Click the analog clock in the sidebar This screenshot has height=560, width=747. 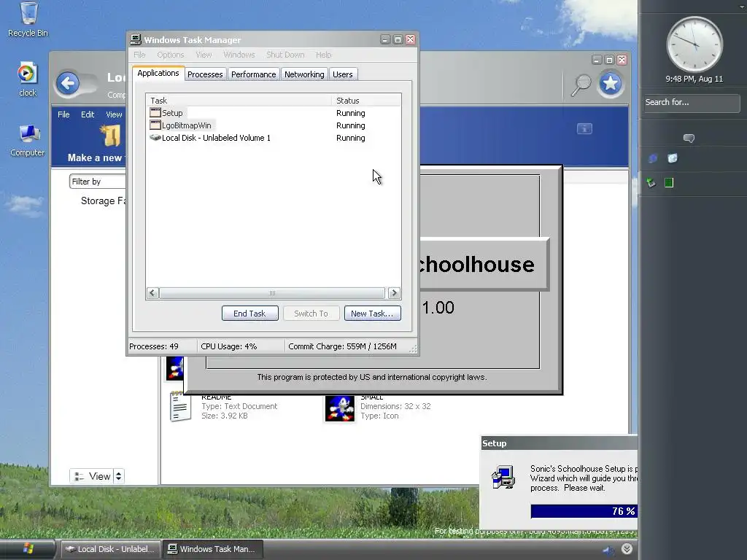click(x=694, y=44)
